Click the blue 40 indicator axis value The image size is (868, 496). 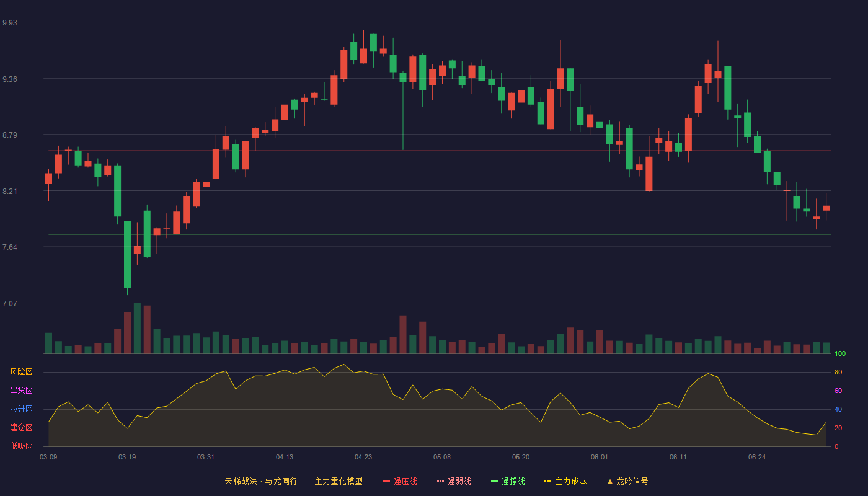tap(838, 409)
